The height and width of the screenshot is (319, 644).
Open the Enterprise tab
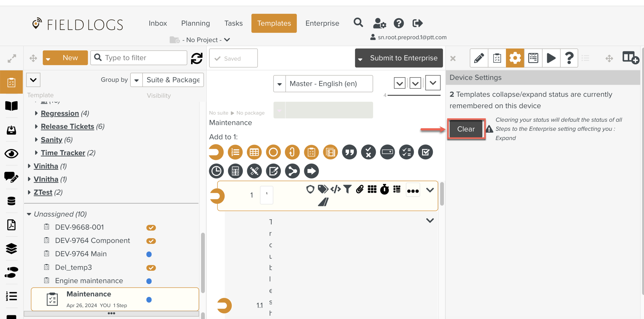(322, 23)
